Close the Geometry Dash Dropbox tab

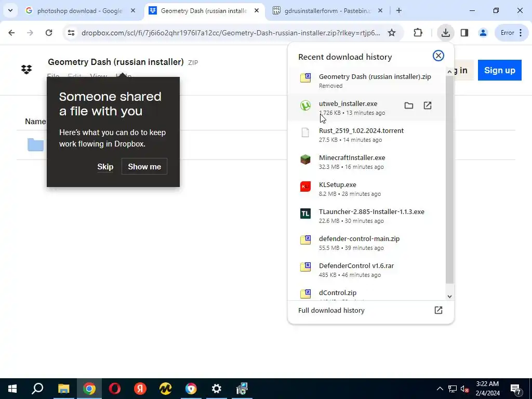pos(257,11)
